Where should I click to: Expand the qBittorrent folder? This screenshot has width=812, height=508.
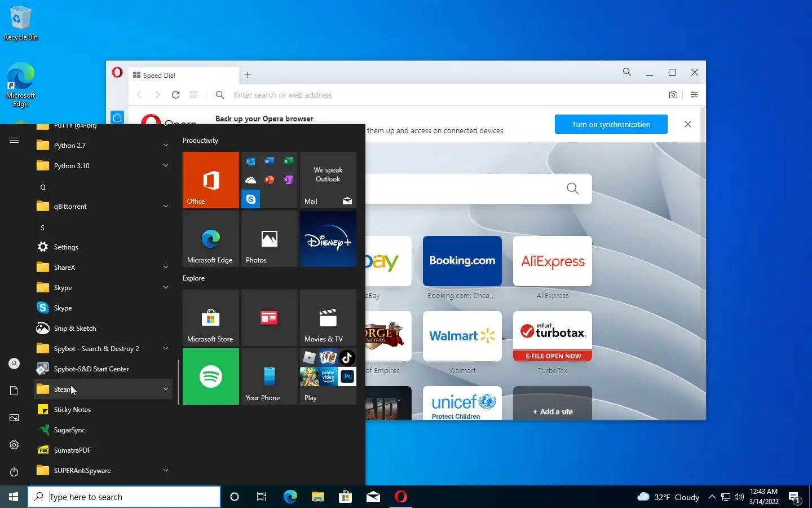point(103,207)
